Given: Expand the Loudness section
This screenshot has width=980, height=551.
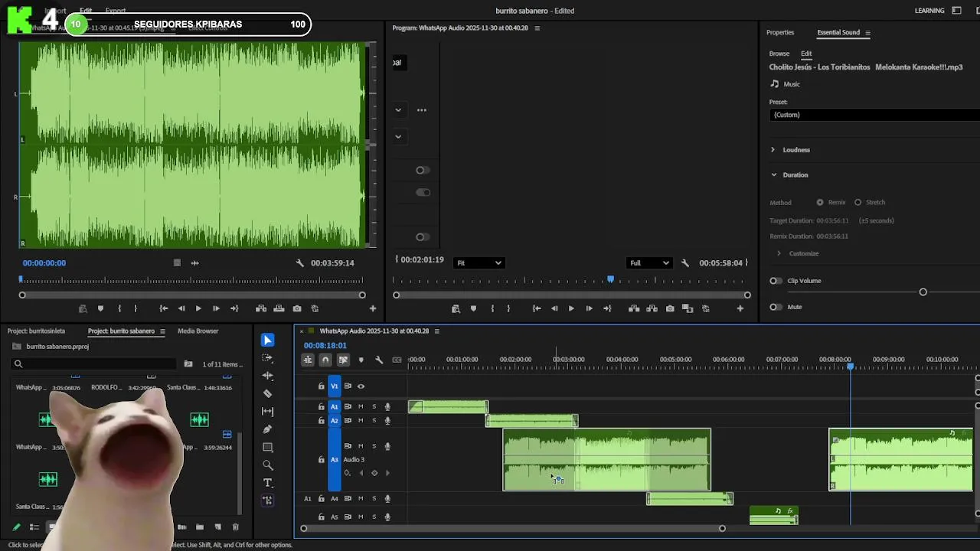Looking at the screenshot, I should 773,150.
